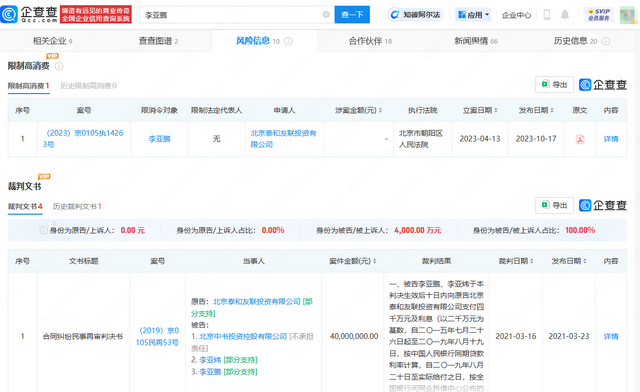Show info icon beside 限制高消费 heading

59,66
